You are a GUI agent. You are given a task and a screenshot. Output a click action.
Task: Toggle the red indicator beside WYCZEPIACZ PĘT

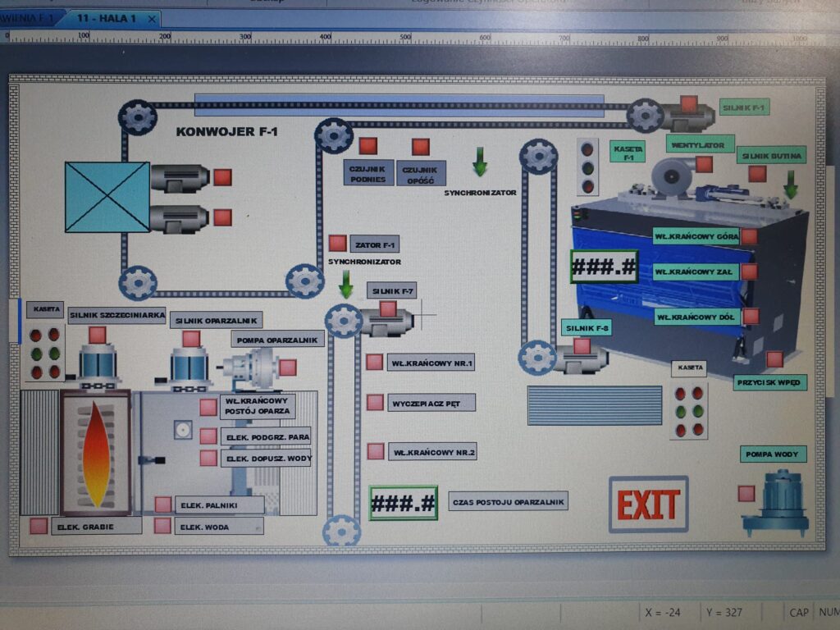click(x=375, y=403)
